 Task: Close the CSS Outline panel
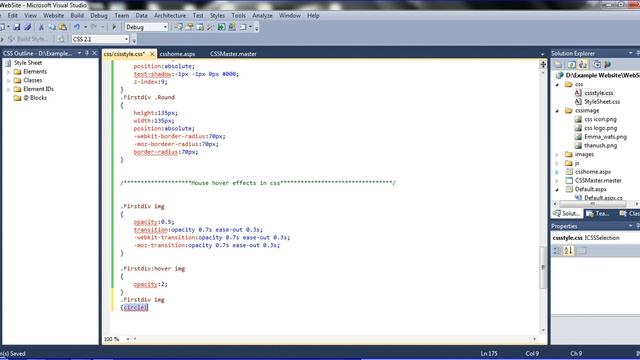click(x=94, y=53)
